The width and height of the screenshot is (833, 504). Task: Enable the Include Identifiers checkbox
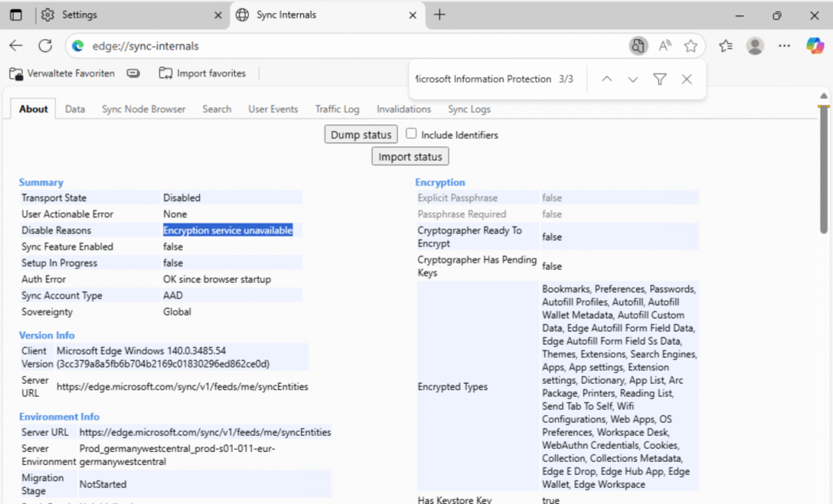pos(412,134)
